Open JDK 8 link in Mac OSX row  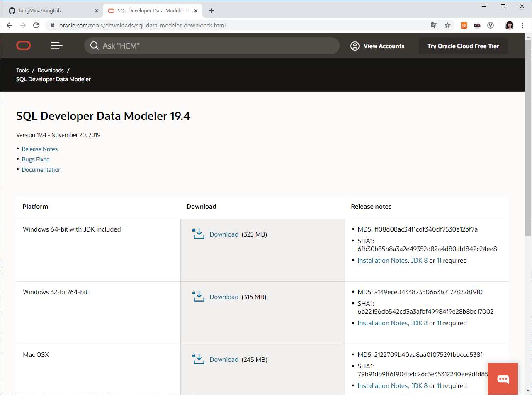coord(419,386)
